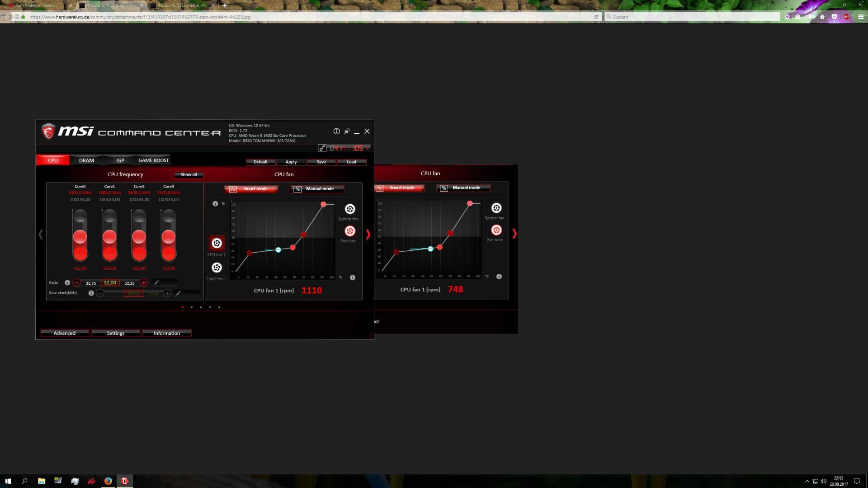Go to the second page dot
This screenshot has width=868, height=488.
point(192,307)
